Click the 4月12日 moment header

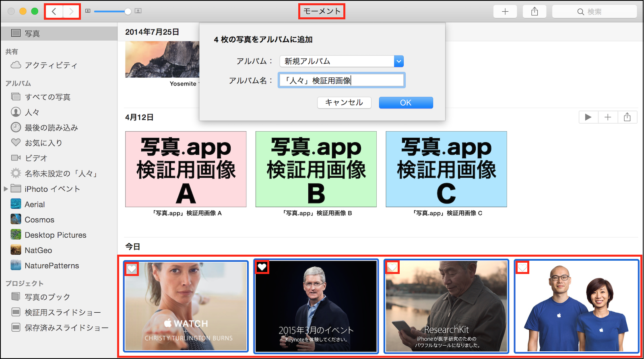(x=139, y=117)
